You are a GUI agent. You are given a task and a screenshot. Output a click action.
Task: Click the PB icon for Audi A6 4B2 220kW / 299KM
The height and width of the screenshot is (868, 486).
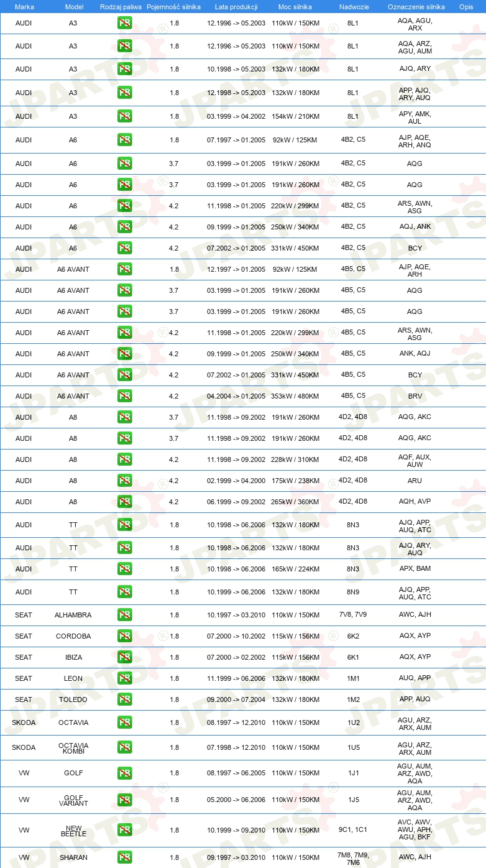[124, 206]
